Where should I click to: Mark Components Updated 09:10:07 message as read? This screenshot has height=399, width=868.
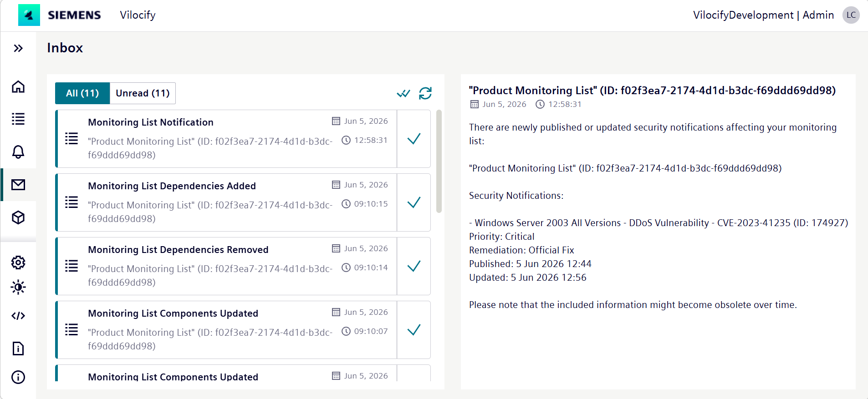(414, 330)
